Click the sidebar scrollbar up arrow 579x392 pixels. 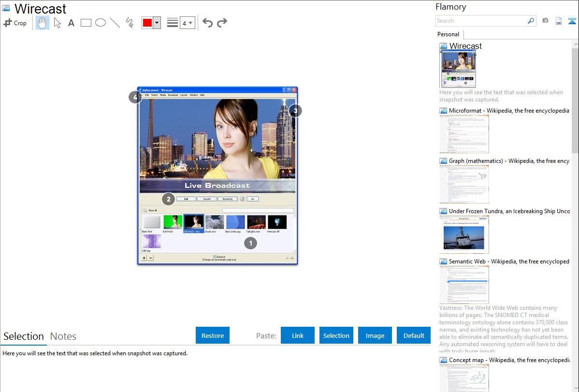click(576, 44)
